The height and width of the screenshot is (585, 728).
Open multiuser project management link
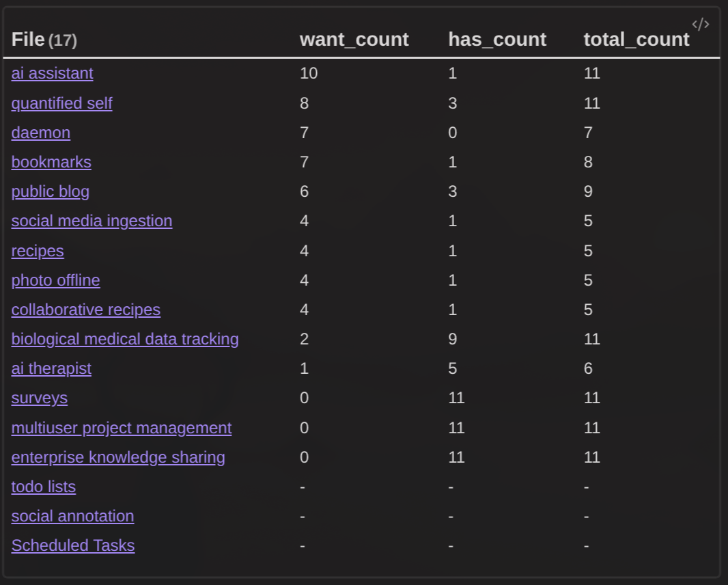(122, 428)
